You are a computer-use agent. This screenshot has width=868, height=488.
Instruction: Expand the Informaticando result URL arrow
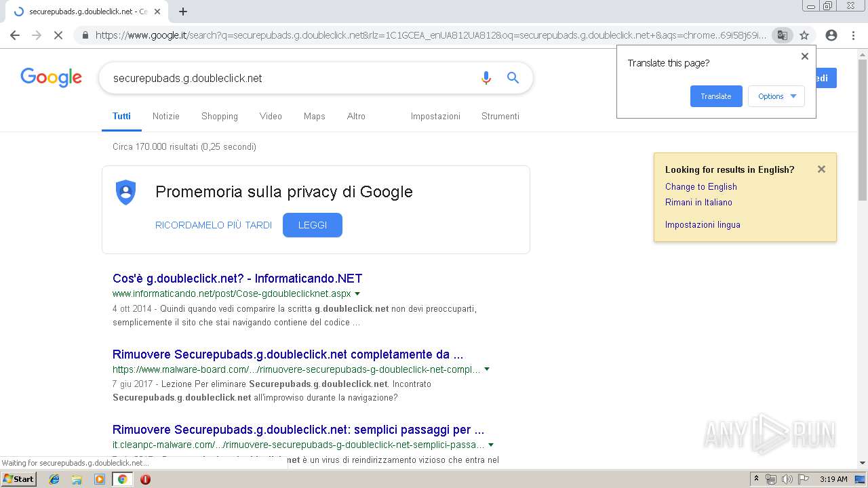coord(357,294)
